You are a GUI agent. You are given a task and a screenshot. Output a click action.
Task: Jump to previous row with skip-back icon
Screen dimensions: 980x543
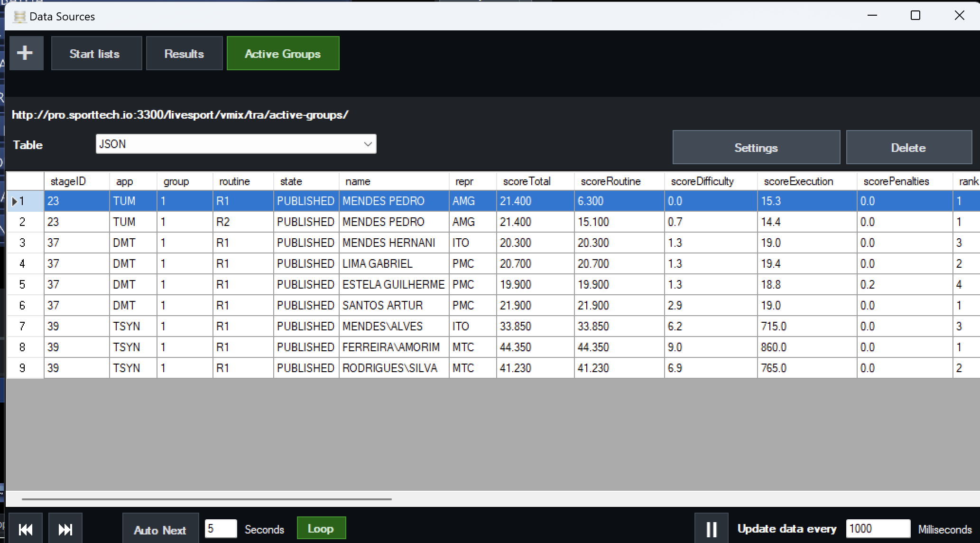pyautogui.click(x=26, y=529)
